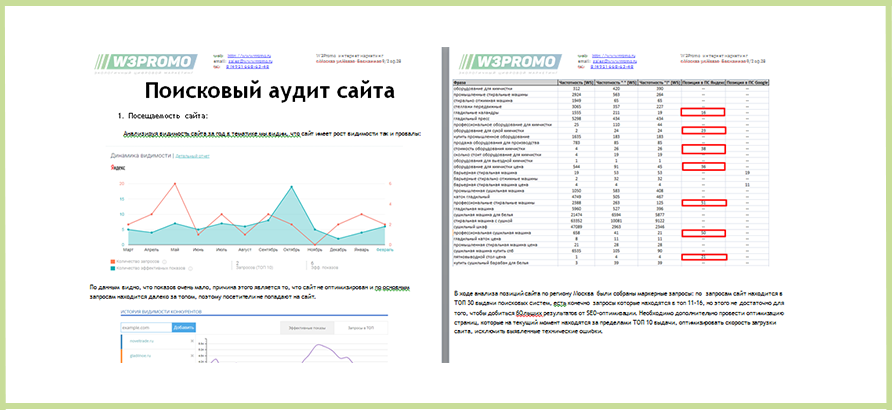Click the ИСТОРИЯ ВИДИМОСТИ КОНКУРЕНТОВ heading
The image size is (892, 410).
162,312
